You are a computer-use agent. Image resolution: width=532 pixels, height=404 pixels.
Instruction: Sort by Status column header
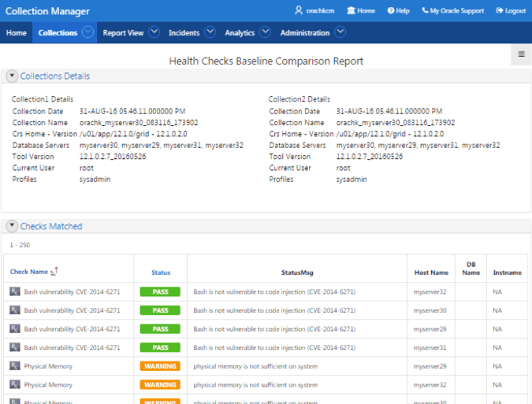(161, 272)
